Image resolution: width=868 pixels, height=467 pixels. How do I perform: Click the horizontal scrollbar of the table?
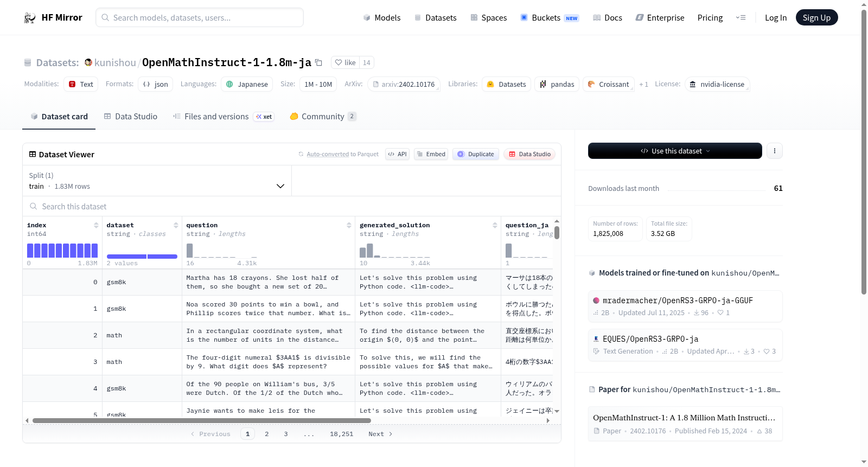coord(202,420)
